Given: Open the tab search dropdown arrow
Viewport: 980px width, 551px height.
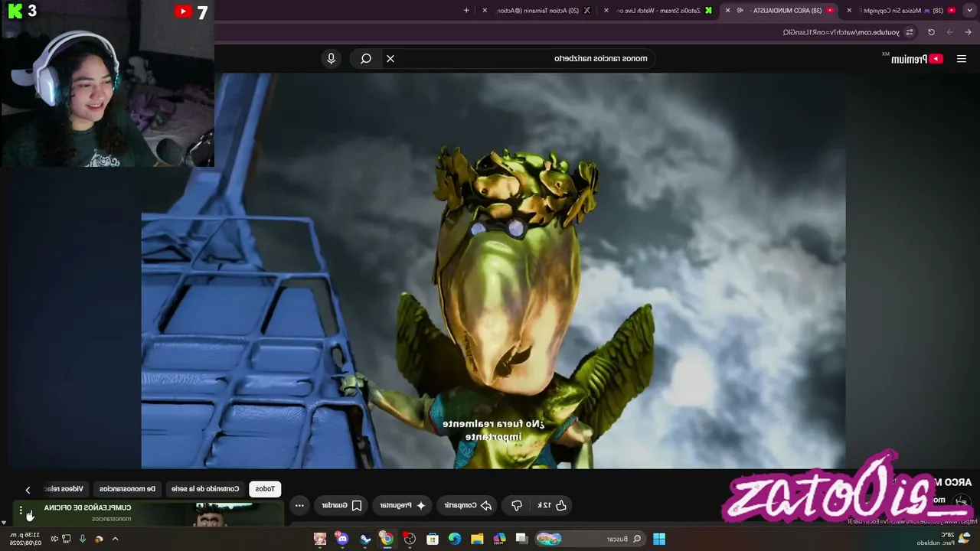Looking at the screenshot, I should [971, 11].
